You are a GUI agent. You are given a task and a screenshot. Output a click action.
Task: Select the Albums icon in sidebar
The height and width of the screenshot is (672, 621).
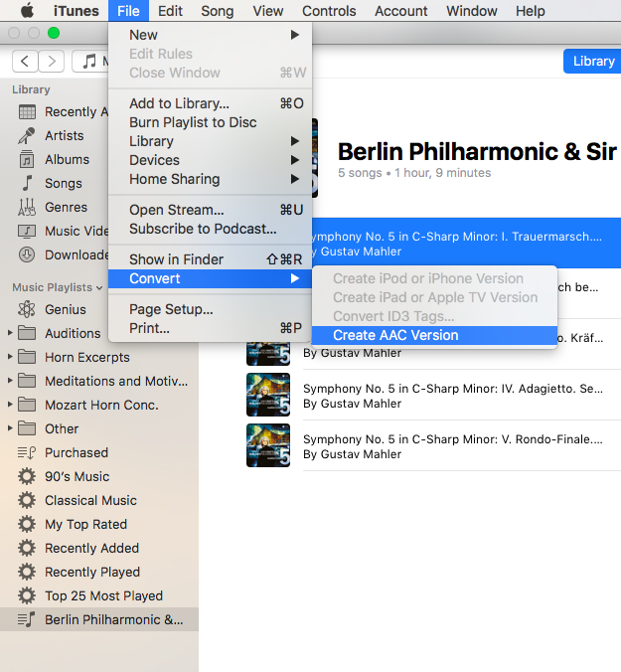pyautogui.click(x=27, y=159)
